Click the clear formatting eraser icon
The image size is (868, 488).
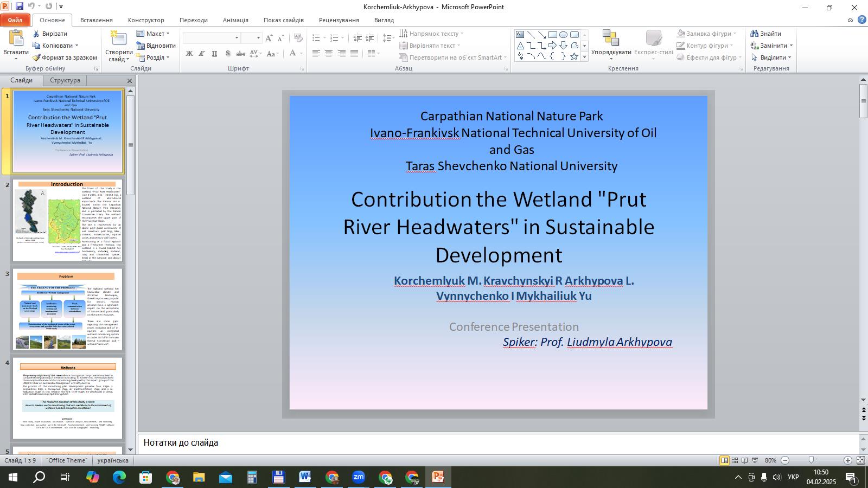tap(298, 38)
